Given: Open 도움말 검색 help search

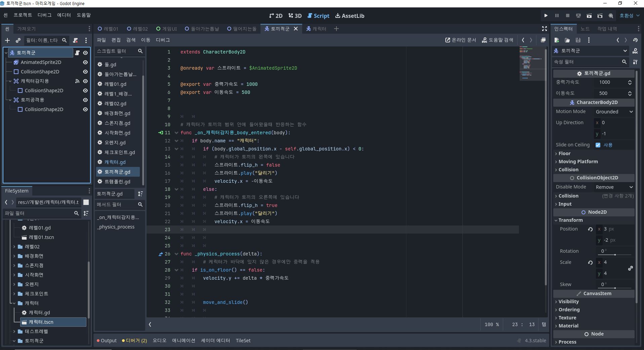Looking at the screenshot, I should pyautogui.click(x=497, y=40).
